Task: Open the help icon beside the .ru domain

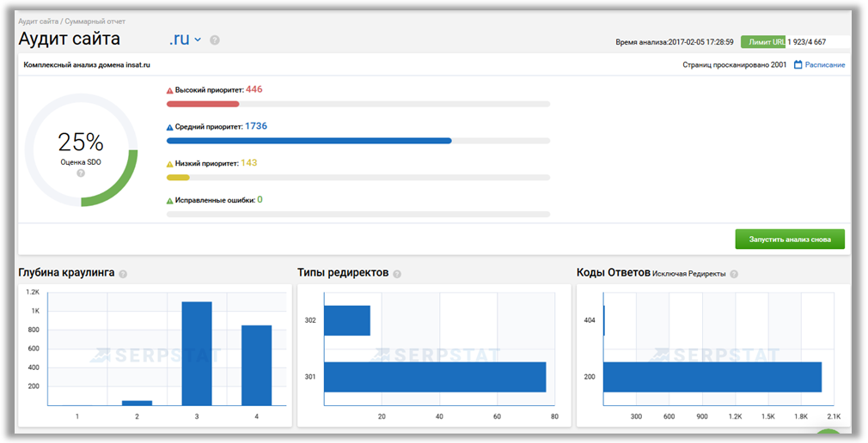Action: tap(215, 39)
